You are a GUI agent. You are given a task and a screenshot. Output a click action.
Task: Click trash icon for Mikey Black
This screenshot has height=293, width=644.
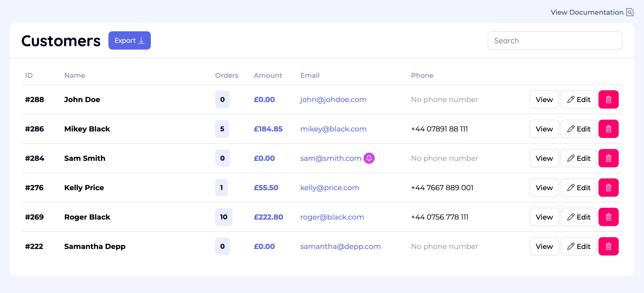tap(608, 129)
